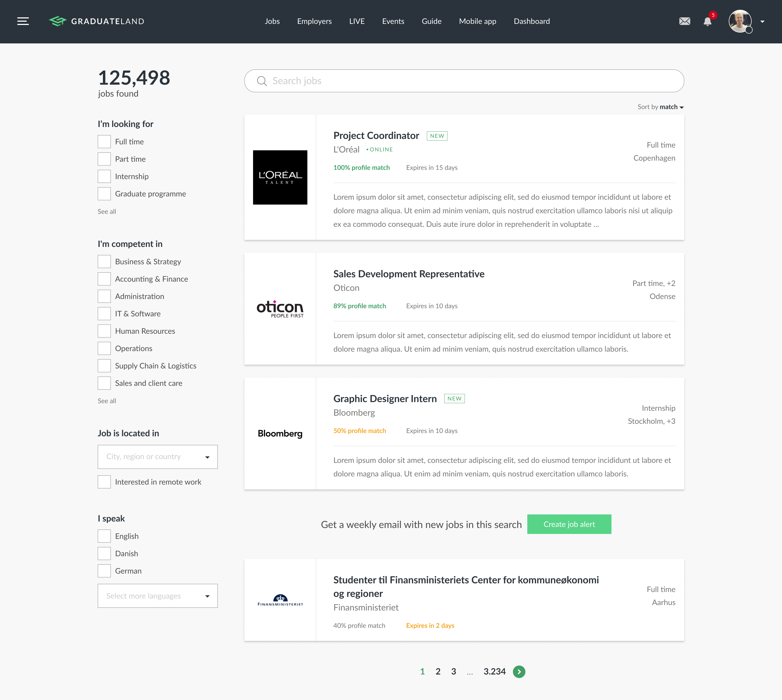Click the L'Oréal Talent logo
The image size is (782, 700).
(x=280, y=177)
